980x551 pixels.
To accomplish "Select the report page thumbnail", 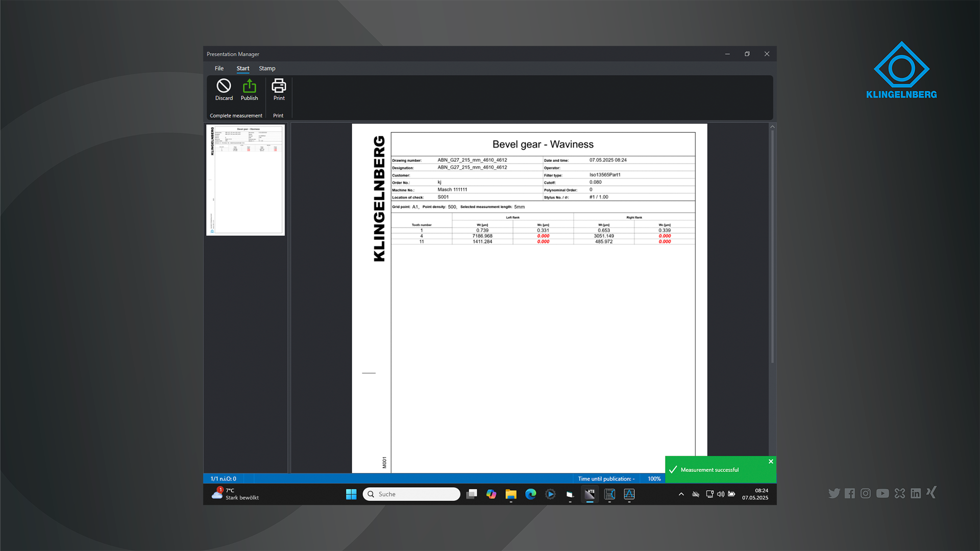I will point(246,180).
